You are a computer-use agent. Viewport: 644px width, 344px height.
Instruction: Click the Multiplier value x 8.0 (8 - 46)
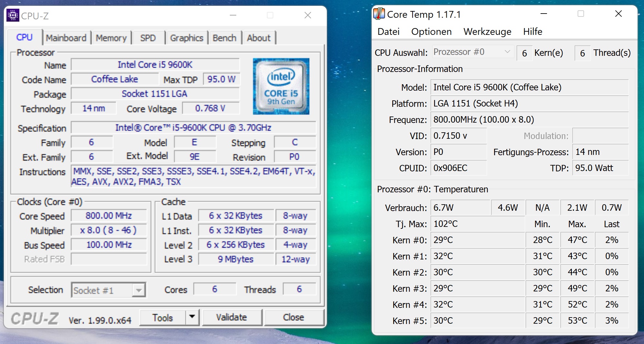pos(109,230)
